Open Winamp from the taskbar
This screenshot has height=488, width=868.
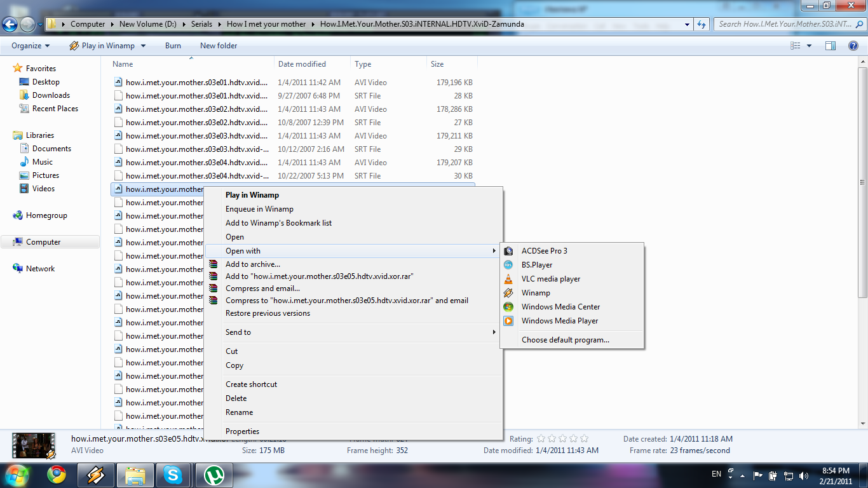pyautogui.click(x=96, y=475)
